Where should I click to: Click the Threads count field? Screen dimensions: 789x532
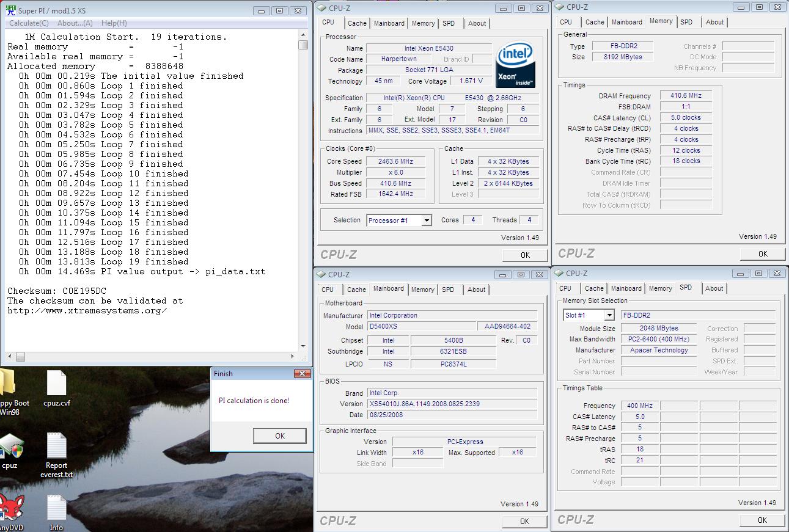pyautogui.click(x=529, y=220)
